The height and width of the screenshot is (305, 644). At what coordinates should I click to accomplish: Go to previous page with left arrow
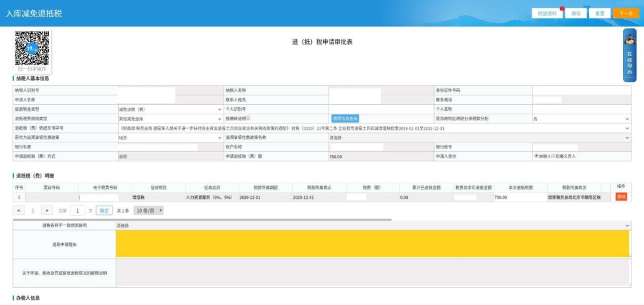[x=20, y=210]
